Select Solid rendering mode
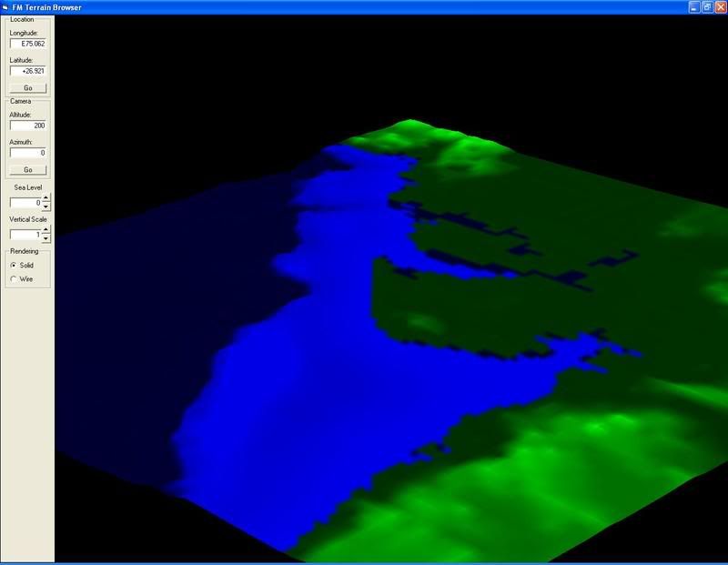 click(13, 265)
